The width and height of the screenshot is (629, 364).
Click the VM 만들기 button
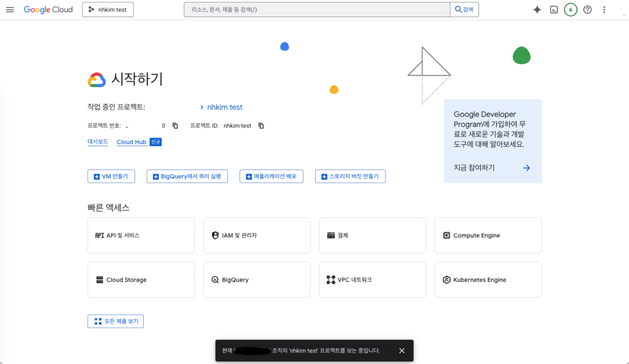111,177
